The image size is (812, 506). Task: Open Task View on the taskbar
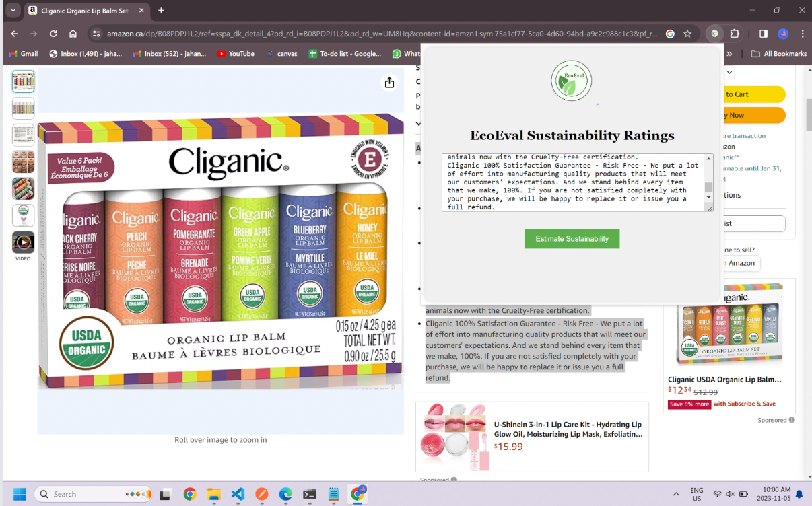(x=165, y=494)
